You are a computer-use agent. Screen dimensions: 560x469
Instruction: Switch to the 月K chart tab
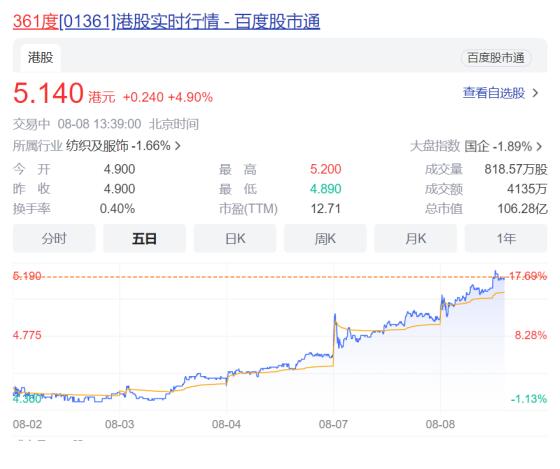(415, 238)
